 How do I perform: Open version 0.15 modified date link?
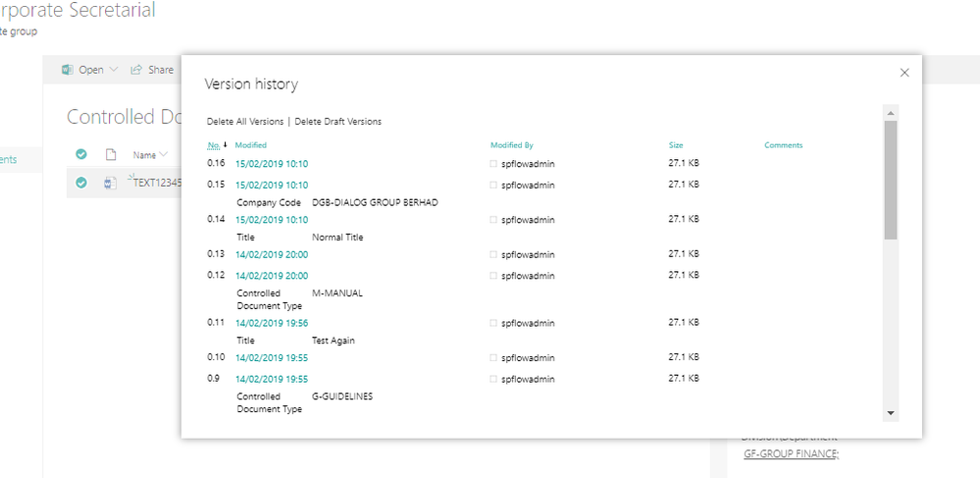tap(272, 186)
